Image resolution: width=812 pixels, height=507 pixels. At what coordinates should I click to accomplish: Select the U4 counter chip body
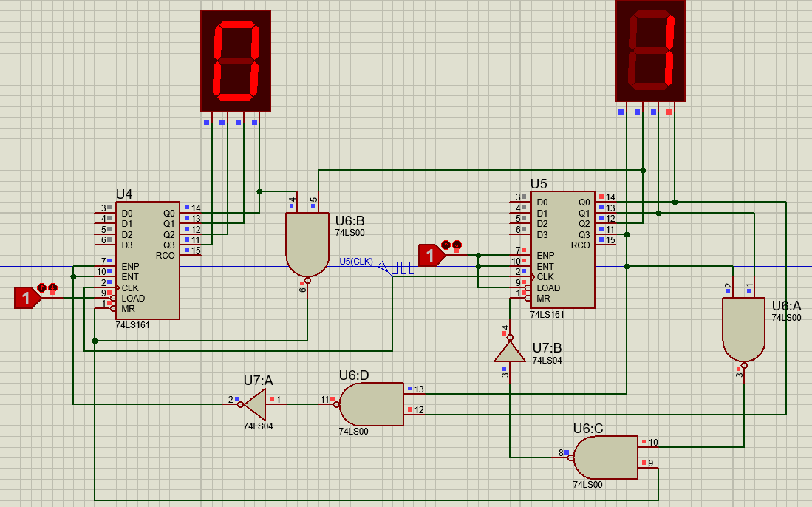(148, 260)
